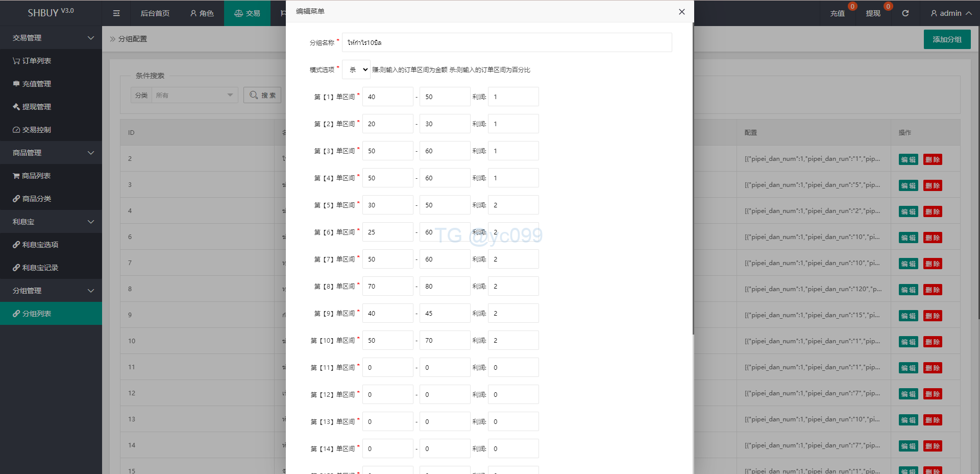Switch to the 后台首页 top tab
Screen dimensions: 980x474
pyautogui.click(x=155, y=13)
